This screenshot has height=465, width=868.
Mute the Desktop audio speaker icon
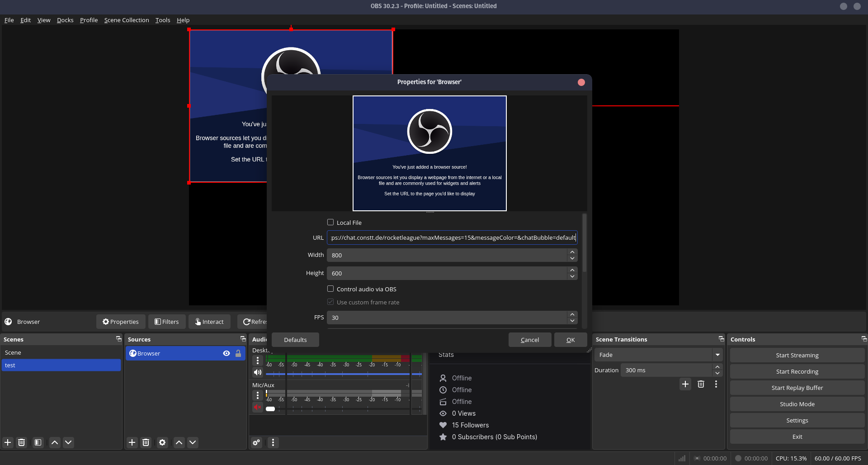257,372
